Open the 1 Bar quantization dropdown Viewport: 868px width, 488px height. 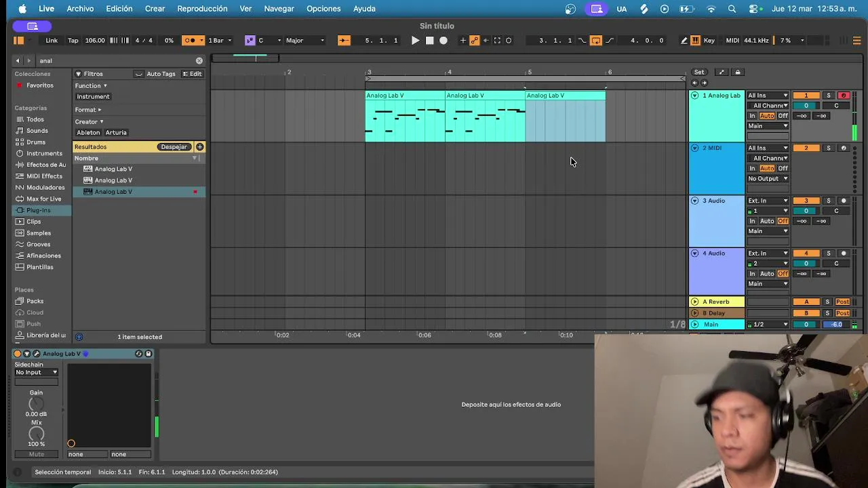point(221,41)
